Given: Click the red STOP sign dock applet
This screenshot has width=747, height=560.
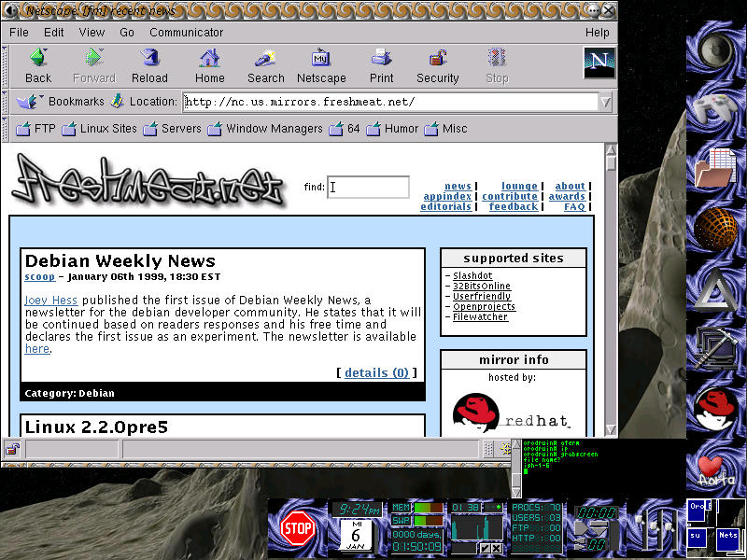Looking at the screenshot, I should (297, 528).
